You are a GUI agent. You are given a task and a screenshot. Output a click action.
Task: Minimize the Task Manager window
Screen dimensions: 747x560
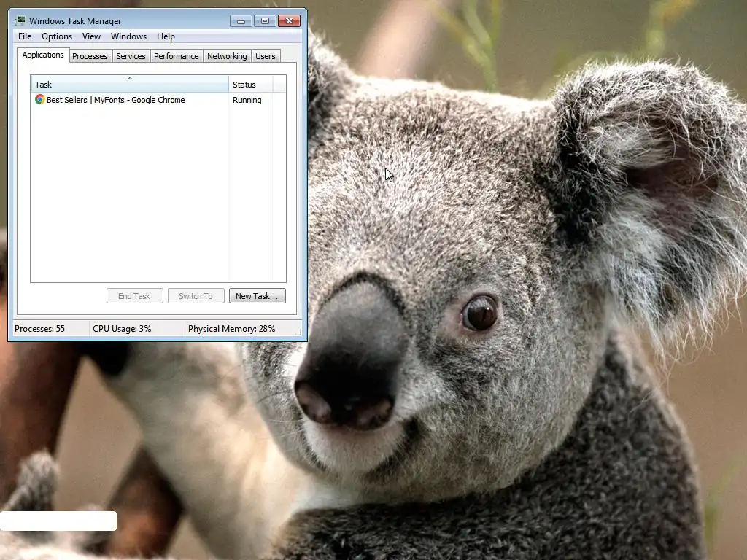click(241, 21)
